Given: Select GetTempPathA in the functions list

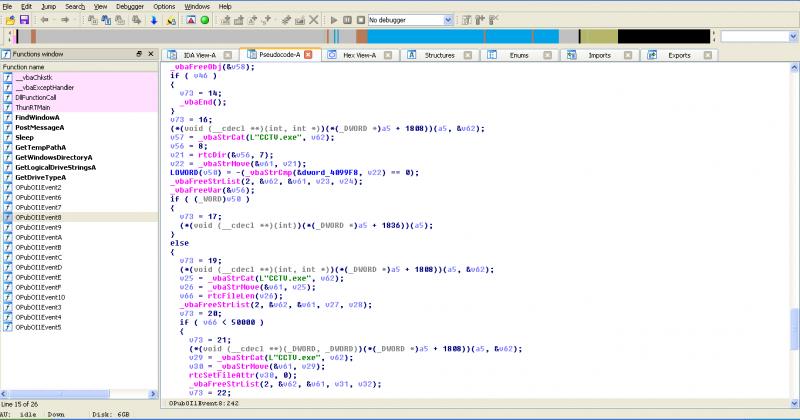Looking at the screenshot, I should point(79,147).
